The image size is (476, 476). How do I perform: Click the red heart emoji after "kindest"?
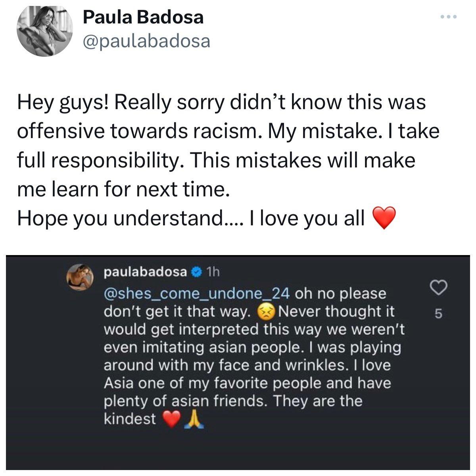point(171,419)
